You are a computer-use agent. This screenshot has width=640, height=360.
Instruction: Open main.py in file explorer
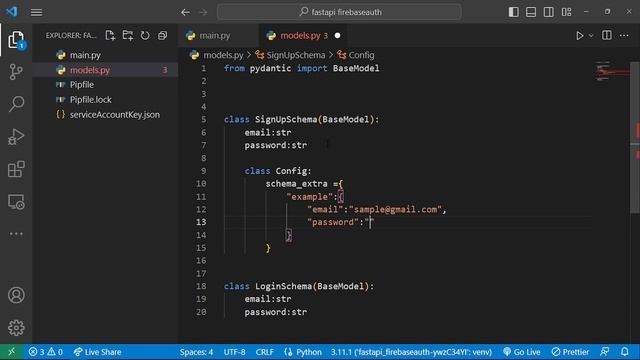point(85,55)
